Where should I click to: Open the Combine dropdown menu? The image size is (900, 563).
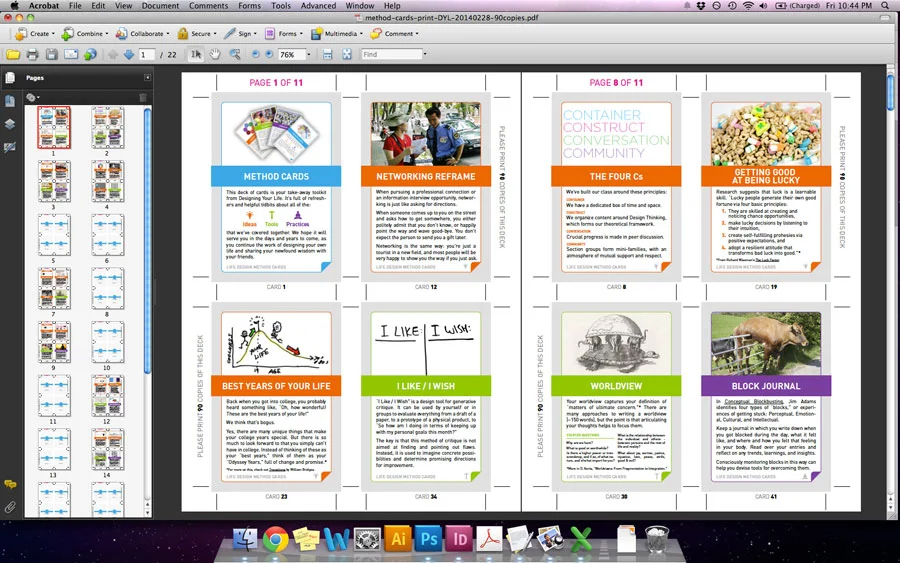click(84, 34)
